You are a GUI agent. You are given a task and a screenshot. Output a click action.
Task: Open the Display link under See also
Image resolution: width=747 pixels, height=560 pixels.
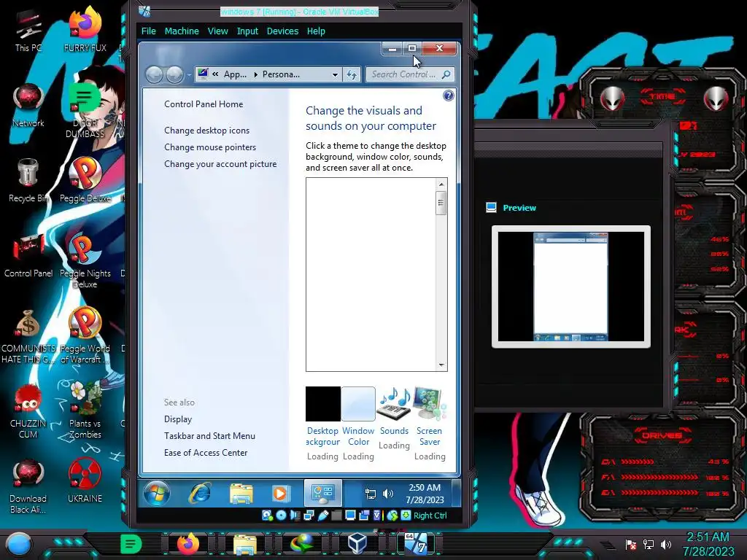click(x=178, y=419)
